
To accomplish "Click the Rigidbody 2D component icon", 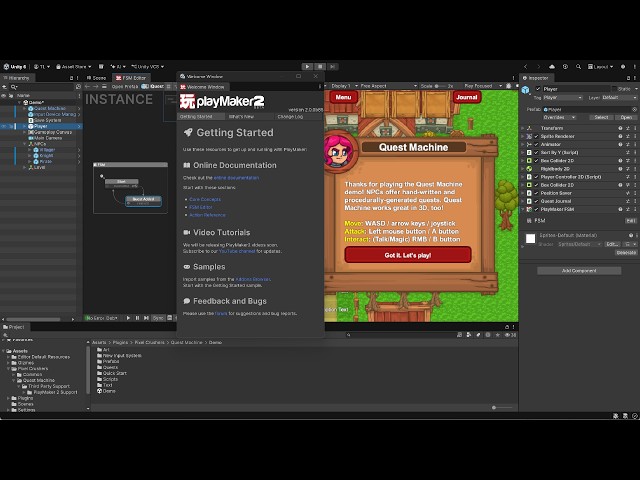I will click(x=529, y=169).
